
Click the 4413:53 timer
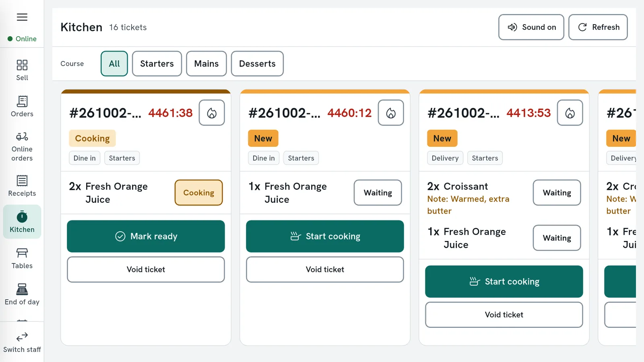point(529,113)
